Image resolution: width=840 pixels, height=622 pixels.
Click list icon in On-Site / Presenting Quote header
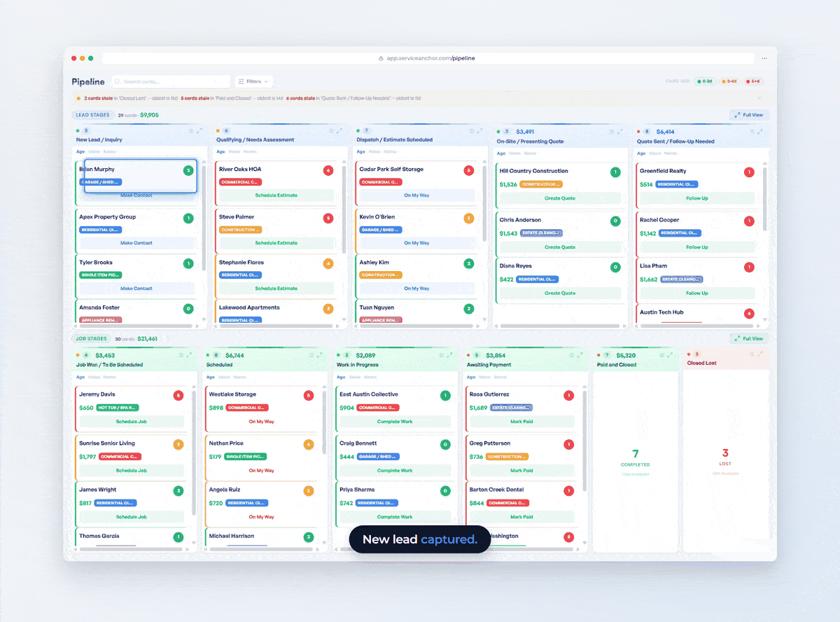[612, 131]
